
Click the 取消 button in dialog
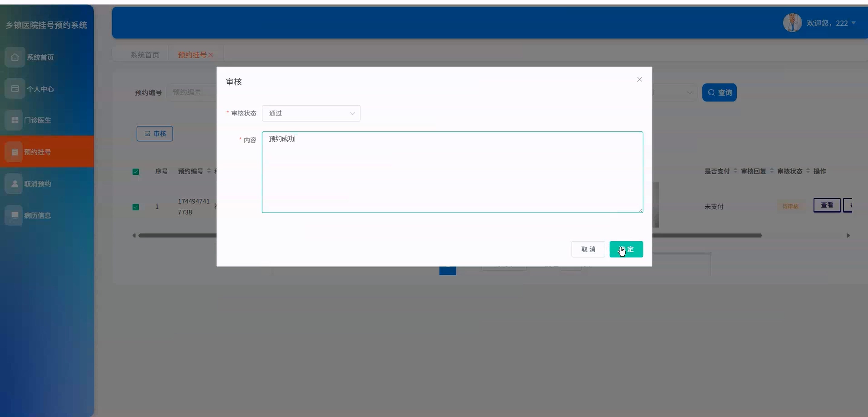tap(588, 249)
